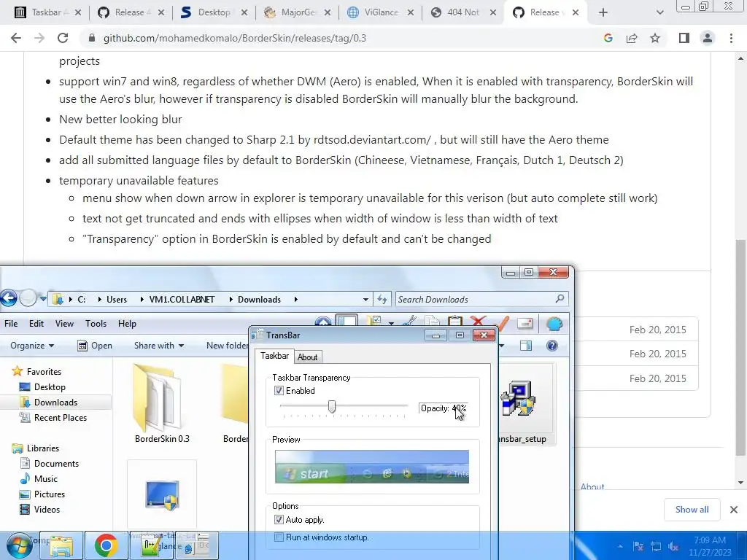Screen dimensions: 747x560
Task: Open the Edit menu in Explorer
Action: (x=36, y=324)
